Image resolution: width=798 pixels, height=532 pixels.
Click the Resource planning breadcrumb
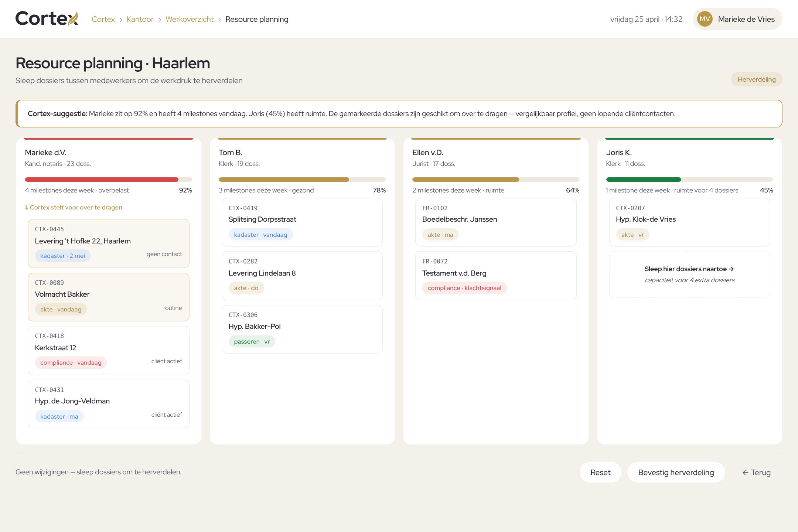[257, 19]
